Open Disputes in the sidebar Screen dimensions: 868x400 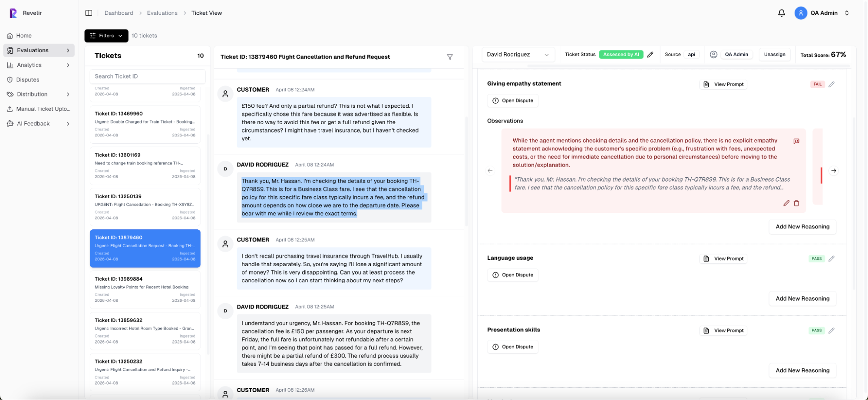(x=28, y=80)
